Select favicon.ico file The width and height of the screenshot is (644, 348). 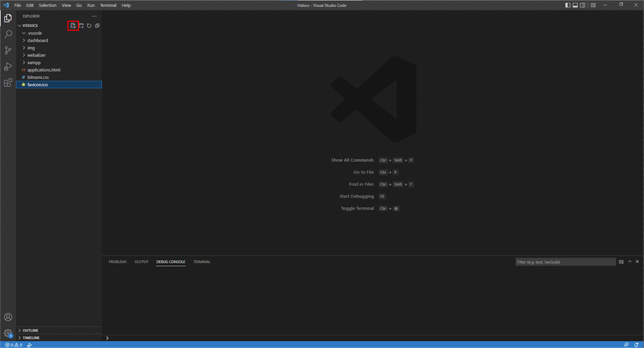click(x=59, y=84)
